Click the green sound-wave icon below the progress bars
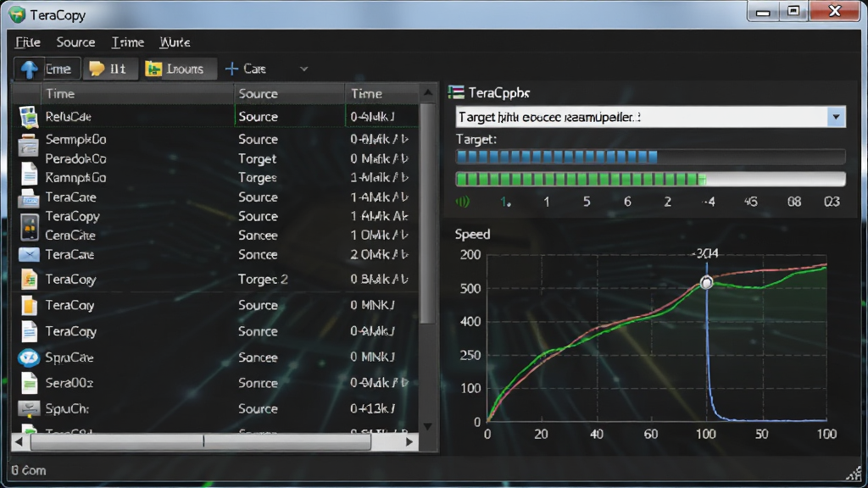 point(462,202)
